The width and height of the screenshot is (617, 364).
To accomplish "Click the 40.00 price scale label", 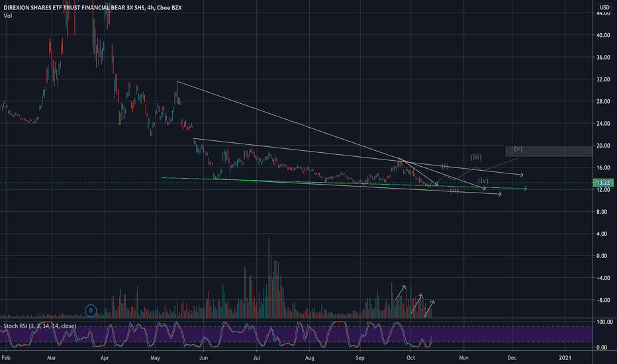I will point(603,35).
